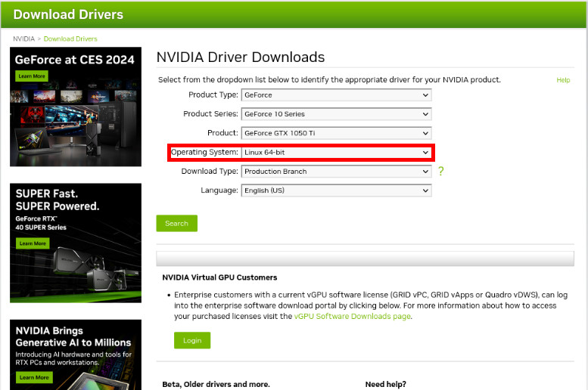588x390 pixels.
Task: Open the Product Type dropdown
Action: [336, 95]
